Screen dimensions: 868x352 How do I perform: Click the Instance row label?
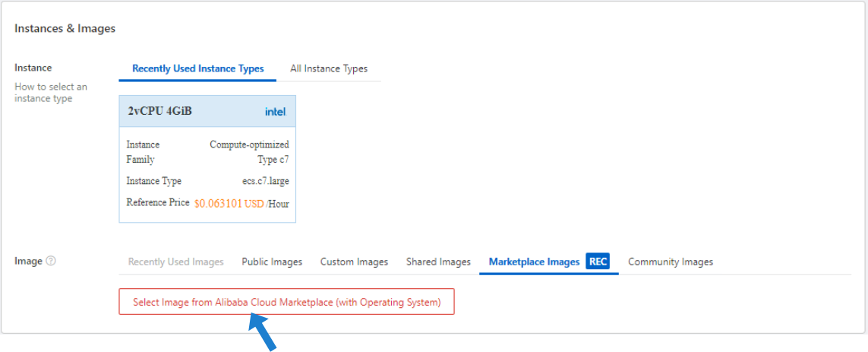click(33, 68)
